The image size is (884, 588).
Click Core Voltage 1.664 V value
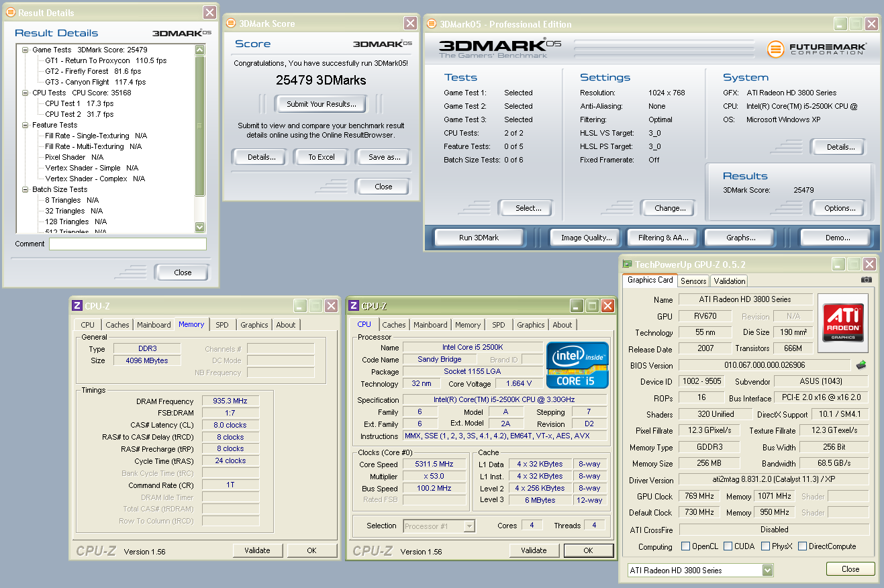[519, 383]
